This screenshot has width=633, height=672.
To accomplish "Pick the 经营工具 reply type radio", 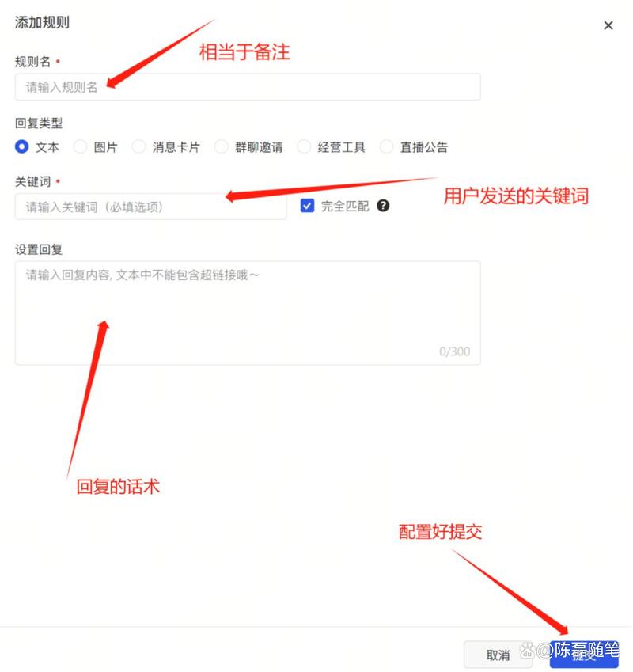I will tap(304, 146).
